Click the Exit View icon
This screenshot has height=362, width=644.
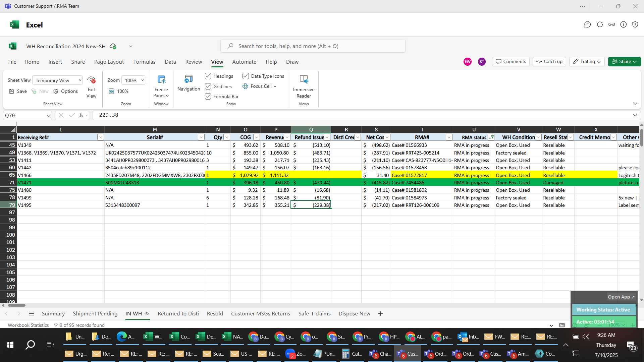coord(91,80)
